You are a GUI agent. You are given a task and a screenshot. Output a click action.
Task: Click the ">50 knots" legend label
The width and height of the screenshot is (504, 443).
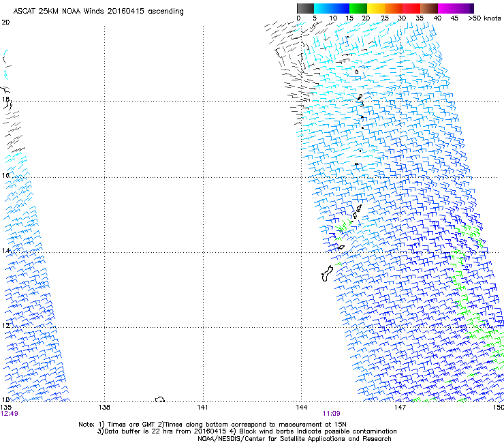[x=484, y=18]
